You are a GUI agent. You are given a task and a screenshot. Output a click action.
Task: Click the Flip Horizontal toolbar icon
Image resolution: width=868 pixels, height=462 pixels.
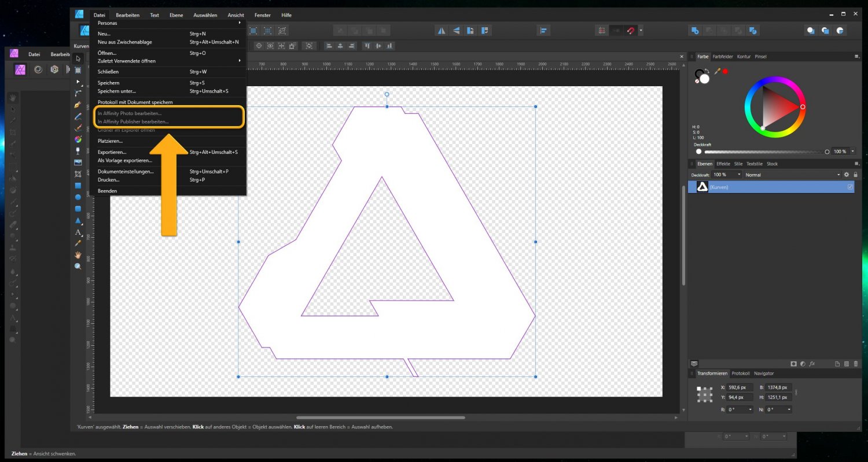441,31
